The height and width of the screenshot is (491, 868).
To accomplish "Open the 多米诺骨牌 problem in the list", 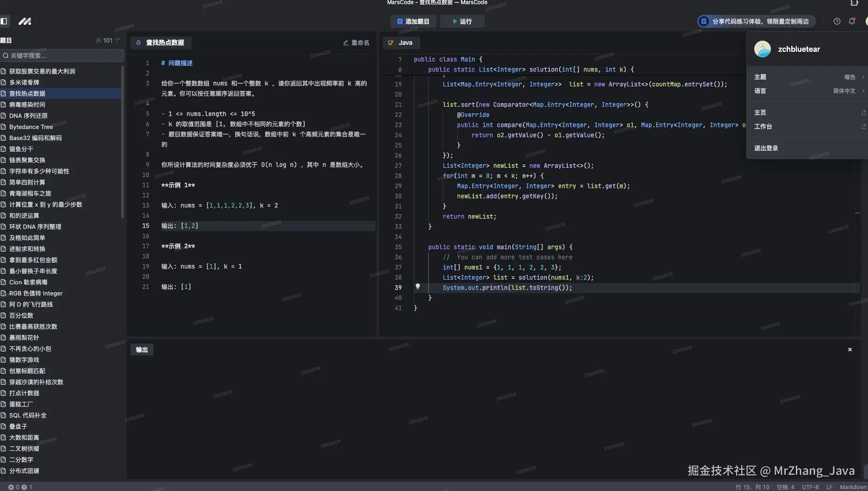I will [24, 82].
